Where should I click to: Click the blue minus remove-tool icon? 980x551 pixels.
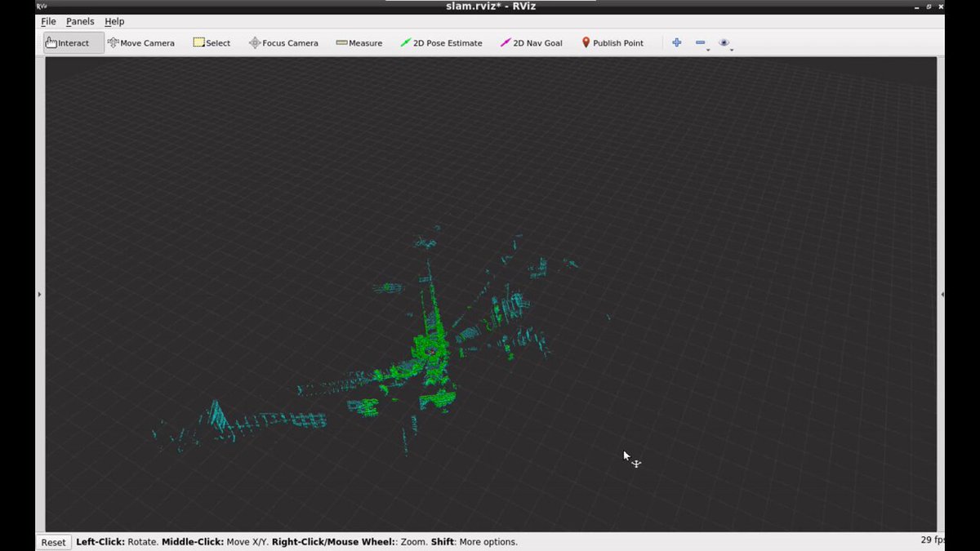click(x=700, y=42)
